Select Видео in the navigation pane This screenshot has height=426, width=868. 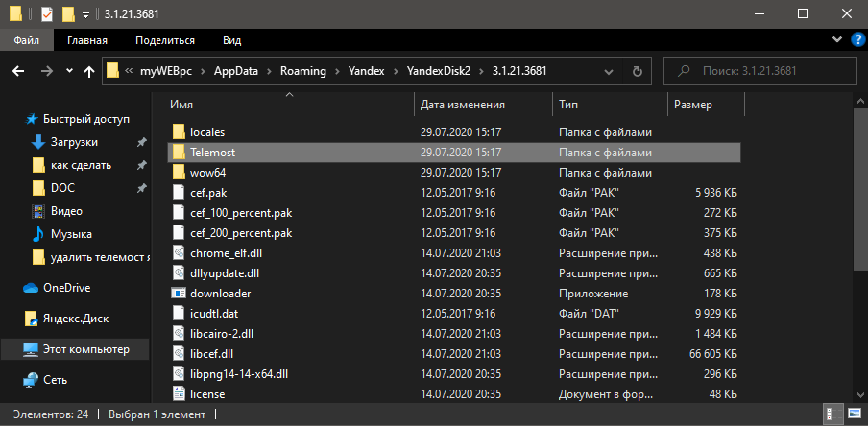coord(66,211)
